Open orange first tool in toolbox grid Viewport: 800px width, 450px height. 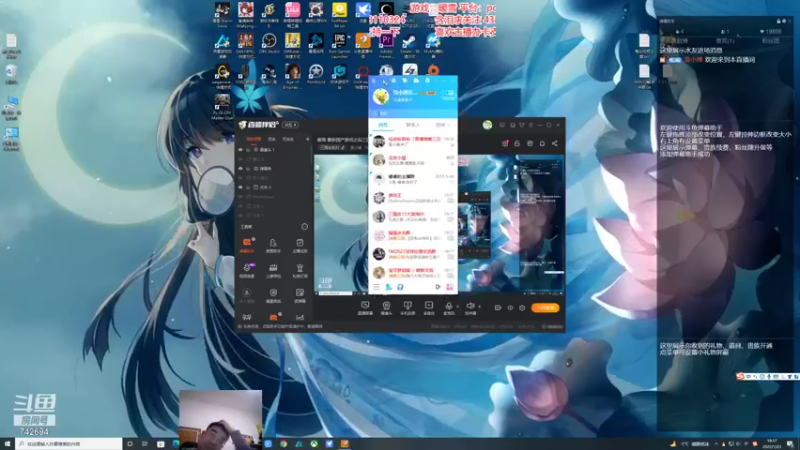pyautogui.click(x=247, y=245)
